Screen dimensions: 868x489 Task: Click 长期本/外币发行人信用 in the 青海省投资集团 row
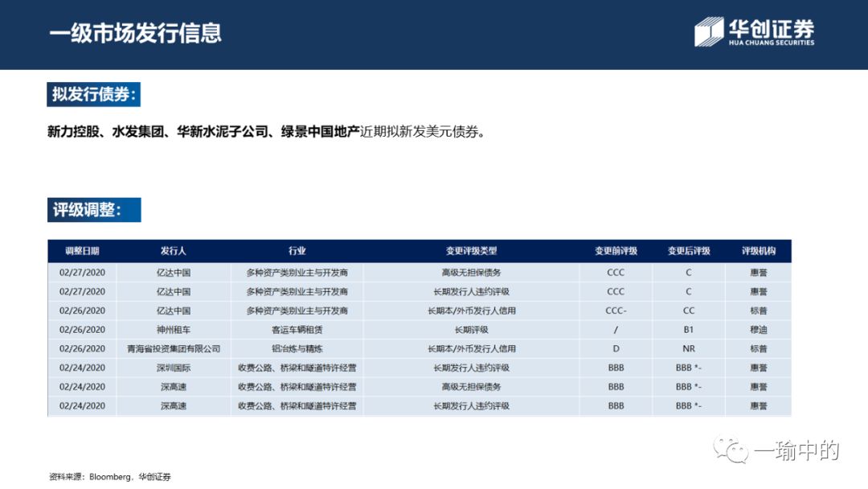pos(471,349)
